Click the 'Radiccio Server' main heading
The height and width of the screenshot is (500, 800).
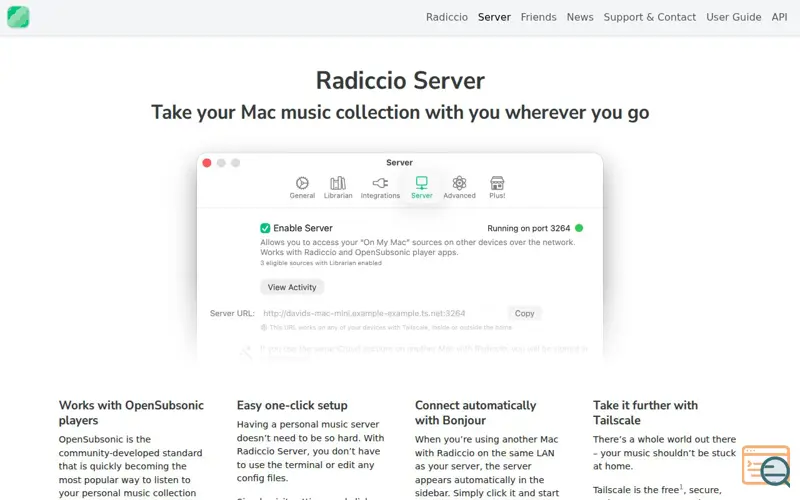[x=400, y=81]
